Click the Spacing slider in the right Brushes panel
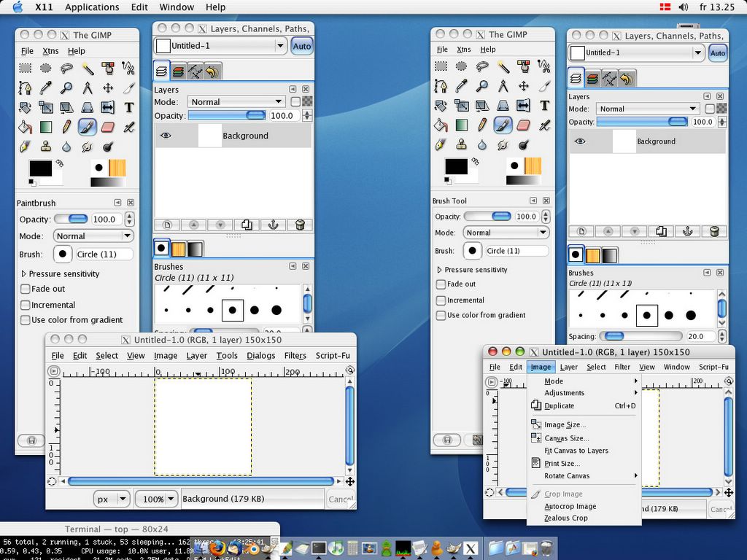This screenshot has height=560, width=747. tap(640, 336)
